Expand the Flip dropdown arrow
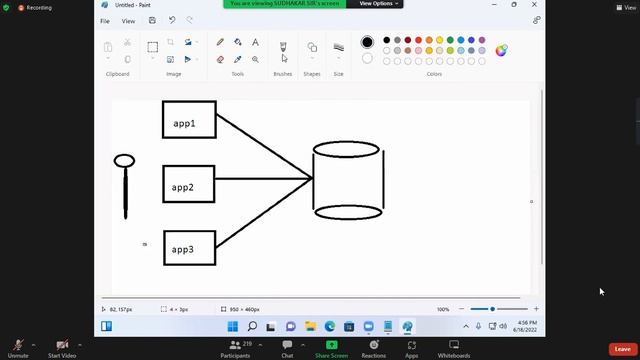The height and width of the screenshot is (360, 640). (x=197, y=60)
